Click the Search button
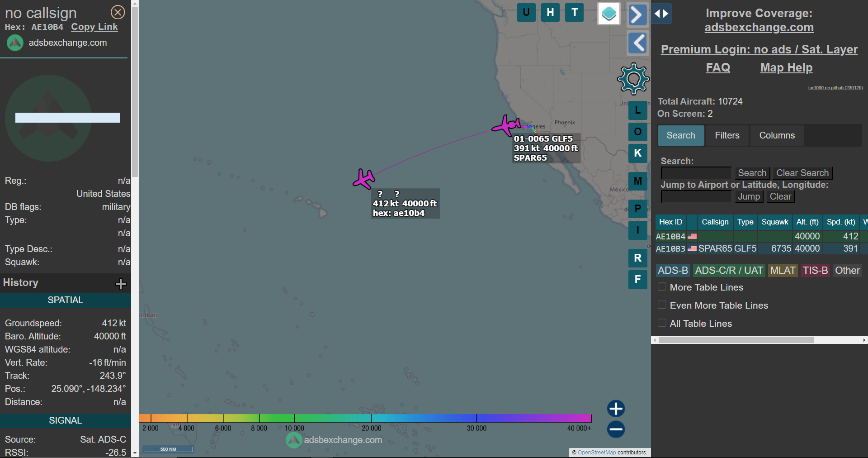The height and width of the screenshot is (458, 868). click(752, 173)
